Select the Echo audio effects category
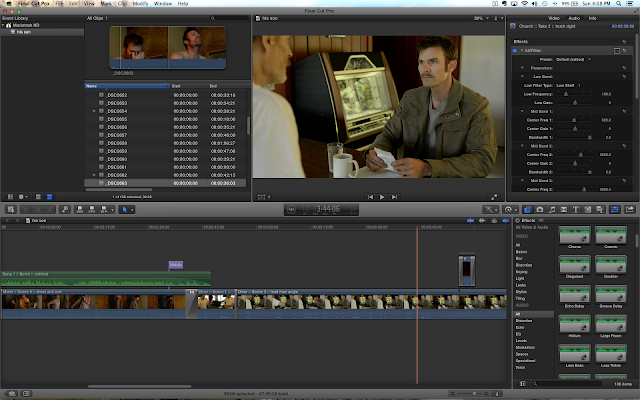 tap(520, 327)
